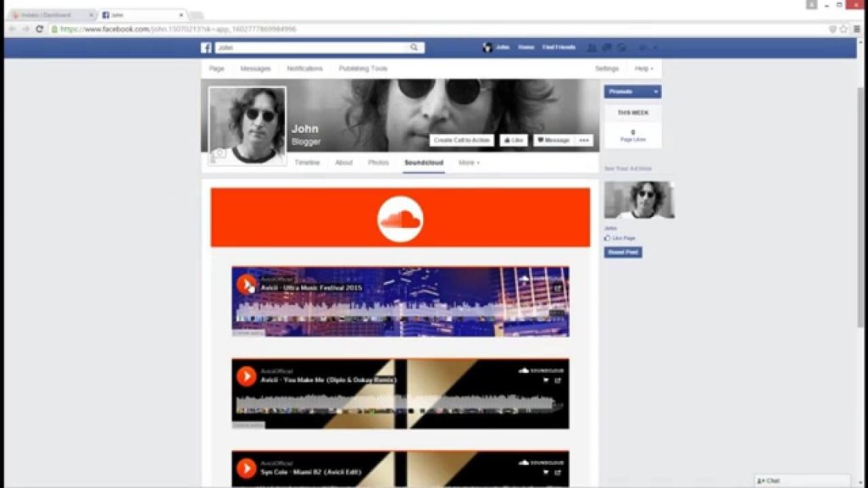Open the Chat bar
The height and width of the screenshot is (488, 868).
[803, 481]
